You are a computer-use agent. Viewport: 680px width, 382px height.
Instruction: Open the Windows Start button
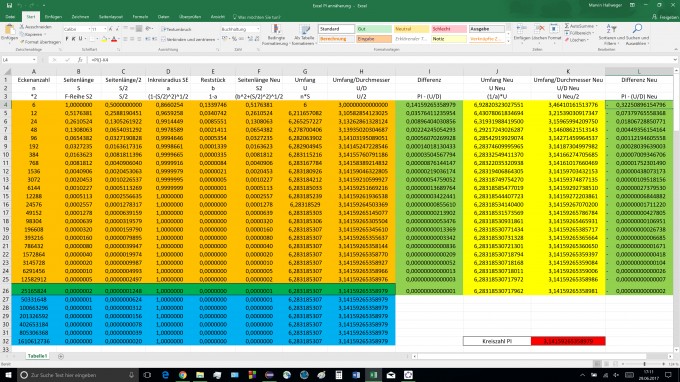point(8,375)
